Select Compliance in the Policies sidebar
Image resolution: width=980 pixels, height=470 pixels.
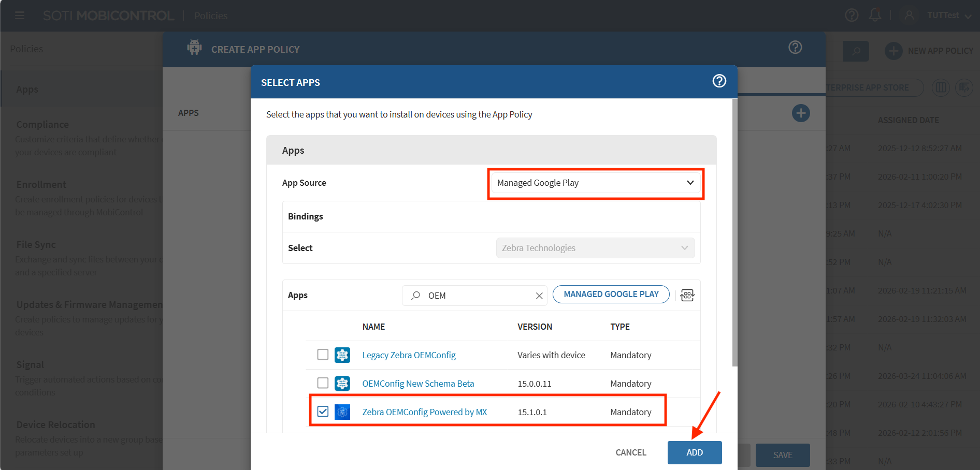pos(42,125)
